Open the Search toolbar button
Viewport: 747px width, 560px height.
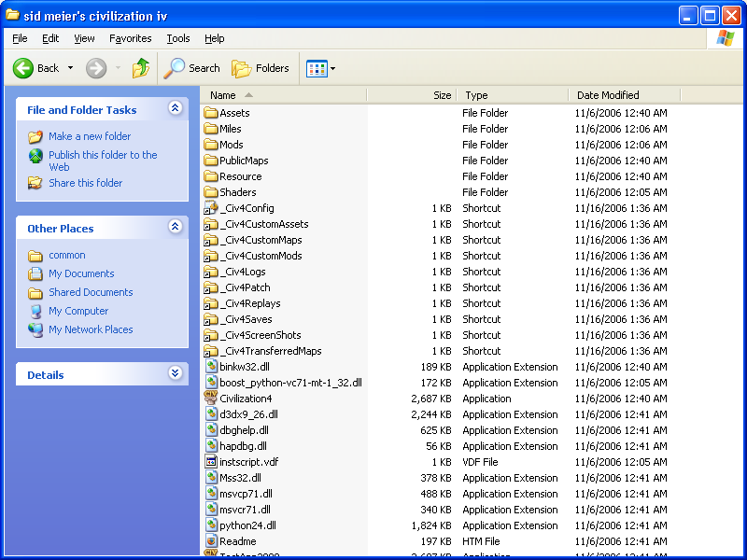coord(192,68)
